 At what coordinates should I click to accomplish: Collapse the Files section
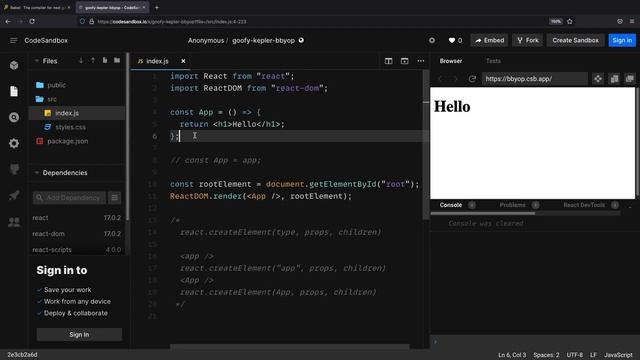tap(37, 61)
